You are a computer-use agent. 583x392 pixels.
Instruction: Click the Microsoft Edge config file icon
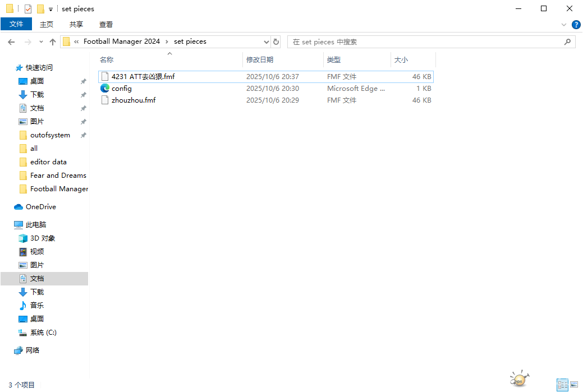(105, 89)
